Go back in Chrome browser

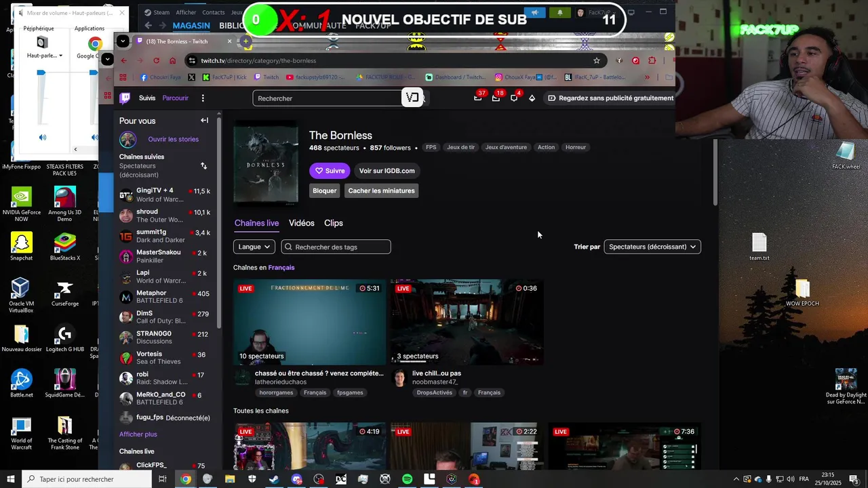123,60
